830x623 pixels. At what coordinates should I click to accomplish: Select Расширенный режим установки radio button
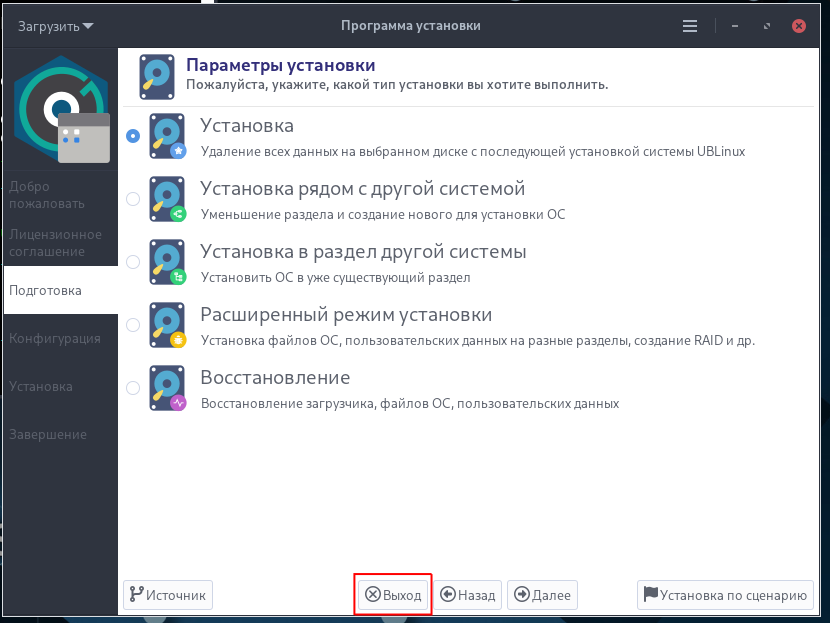133,325
